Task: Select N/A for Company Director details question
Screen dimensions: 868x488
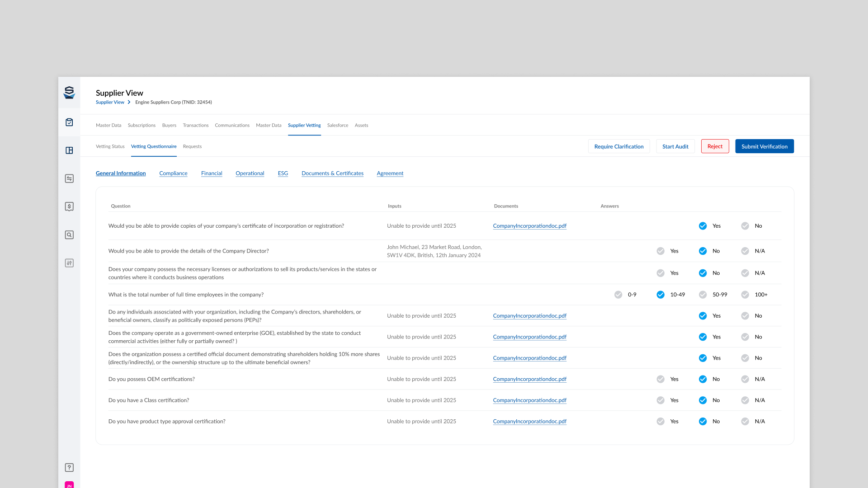Action: coord(745,251)
